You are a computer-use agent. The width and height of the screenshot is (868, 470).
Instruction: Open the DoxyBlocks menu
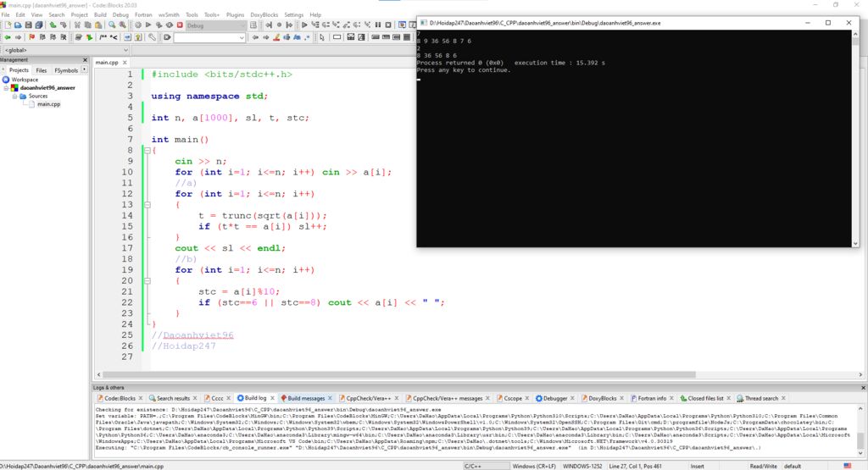coord(264,15)
